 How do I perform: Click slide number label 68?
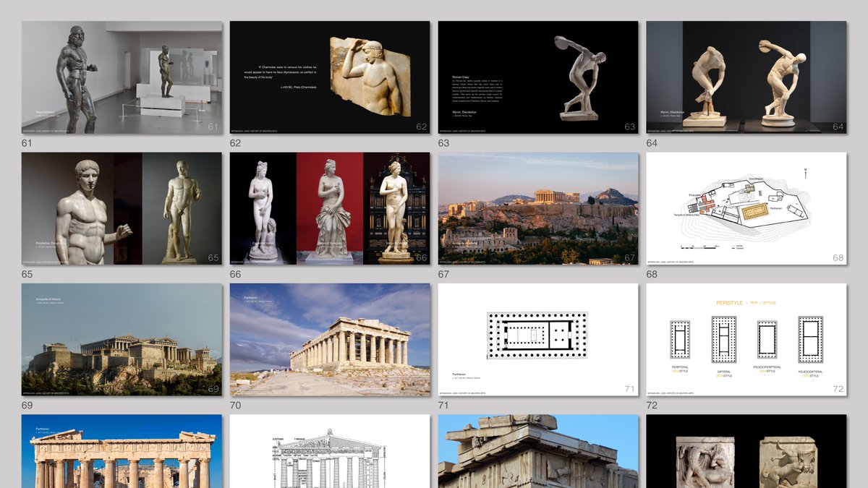[652, 274]
